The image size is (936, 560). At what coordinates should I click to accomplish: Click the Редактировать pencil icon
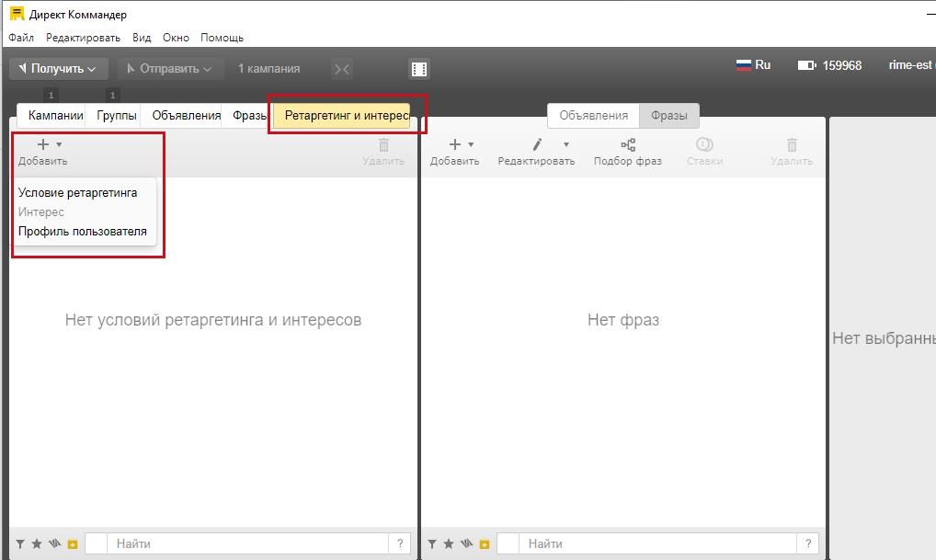pos(537,144)
